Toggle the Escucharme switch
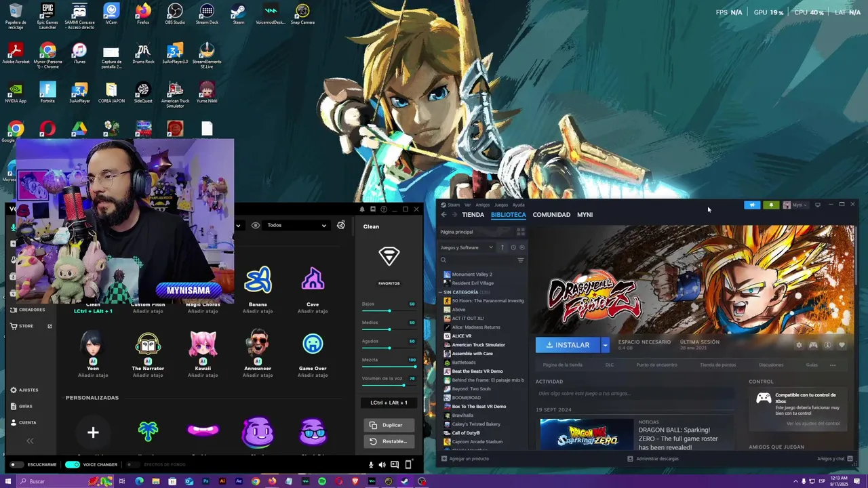 (x=17, y=464)
